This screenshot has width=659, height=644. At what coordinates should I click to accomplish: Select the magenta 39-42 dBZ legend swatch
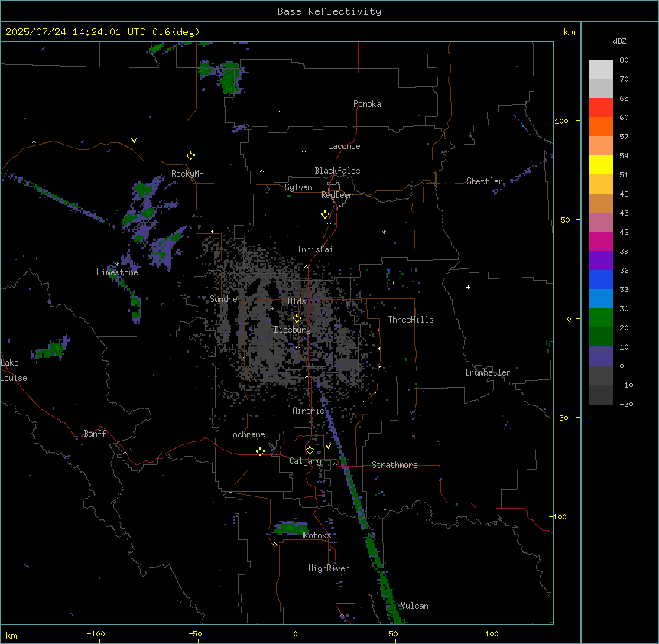[601, 241]
